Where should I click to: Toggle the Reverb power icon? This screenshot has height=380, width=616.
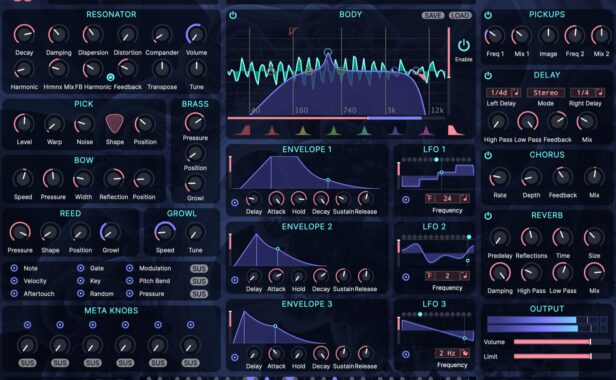pos(488,216)
